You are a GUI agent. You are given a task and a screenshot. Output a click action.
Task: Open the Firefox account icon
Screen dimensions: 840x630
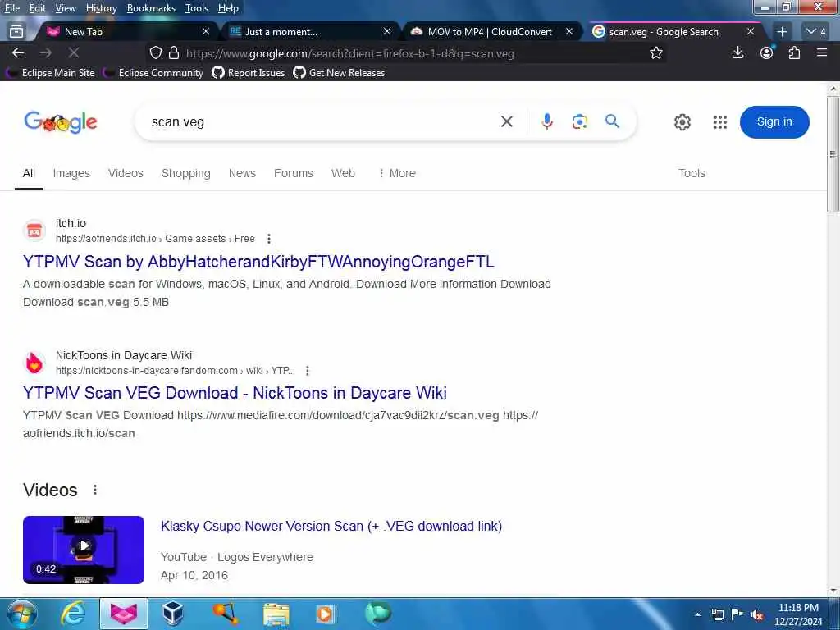[x=767, y=52]
